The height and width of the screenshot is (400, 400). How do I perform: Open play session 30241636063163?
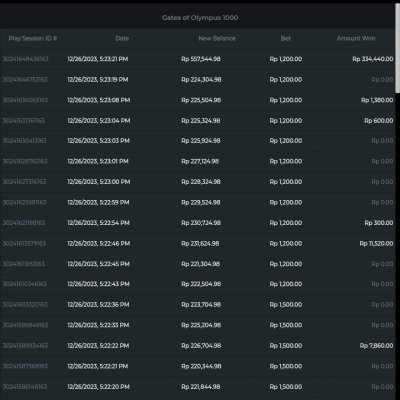click(x=25, y=100)
